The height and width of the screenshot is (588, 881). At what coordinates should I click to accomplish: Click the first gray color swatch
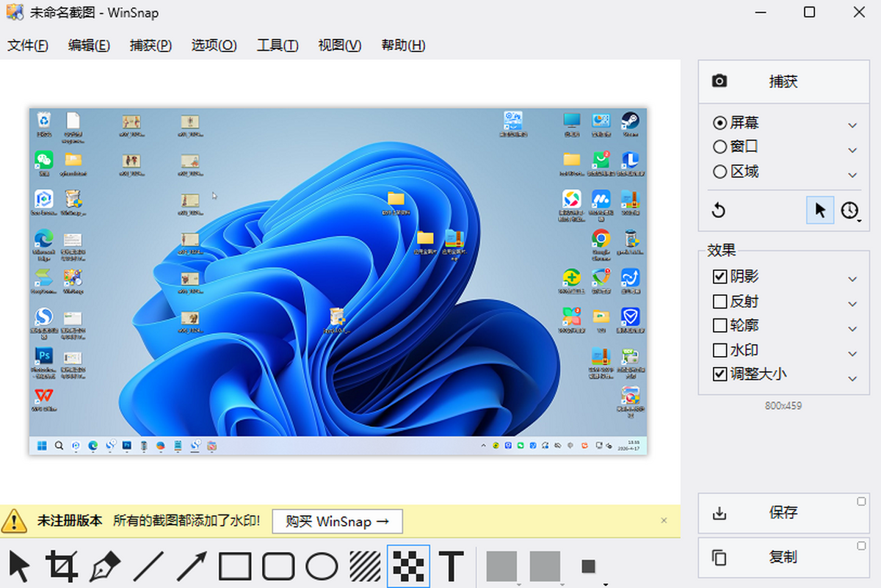click(501, 566)
